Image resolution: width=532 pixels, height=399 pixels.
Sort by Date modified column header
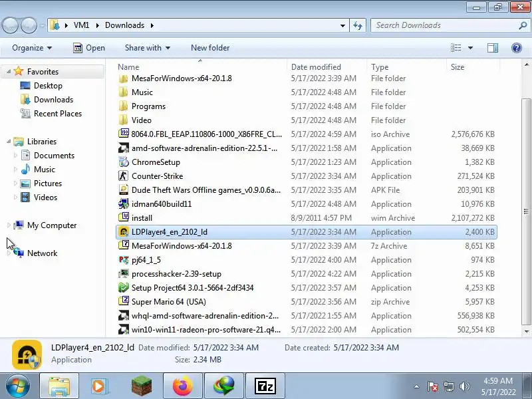327,67
